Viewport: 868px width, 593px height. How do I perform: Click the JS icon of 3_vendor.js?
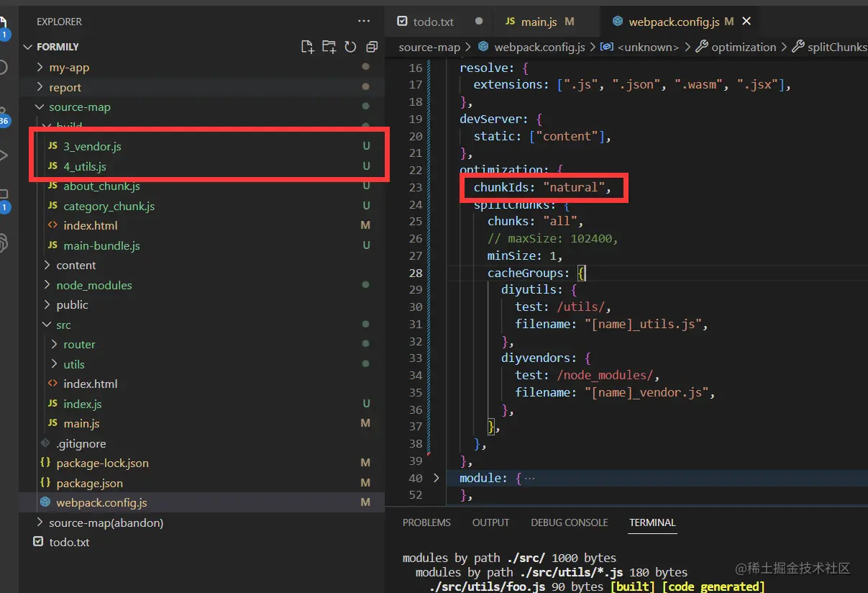(x=52, y=146)
